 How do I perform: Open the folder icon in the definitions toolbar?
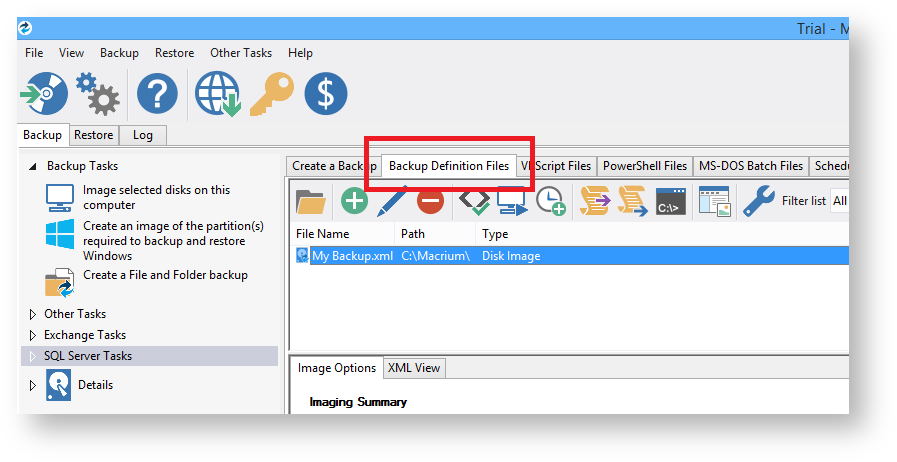[312, 201]
